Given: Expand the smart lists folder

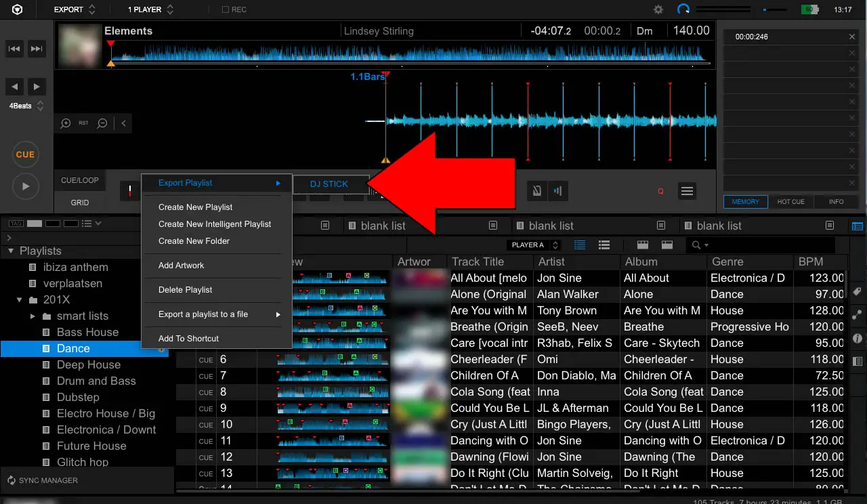Looking at the screenshot, I should 33,316.
